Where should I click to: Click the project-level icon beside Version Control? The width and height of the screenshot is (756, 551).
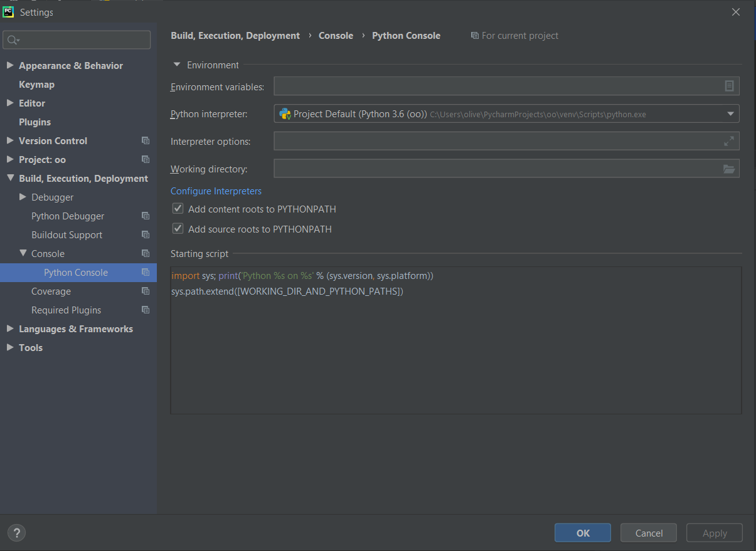pyautogui.click(x=146, y=140)
